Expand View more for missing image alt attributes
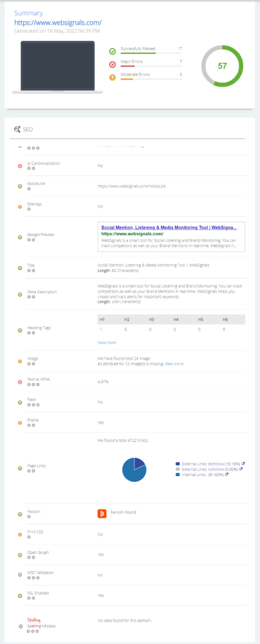Viewport: 260px width, 644px height. 174,364
